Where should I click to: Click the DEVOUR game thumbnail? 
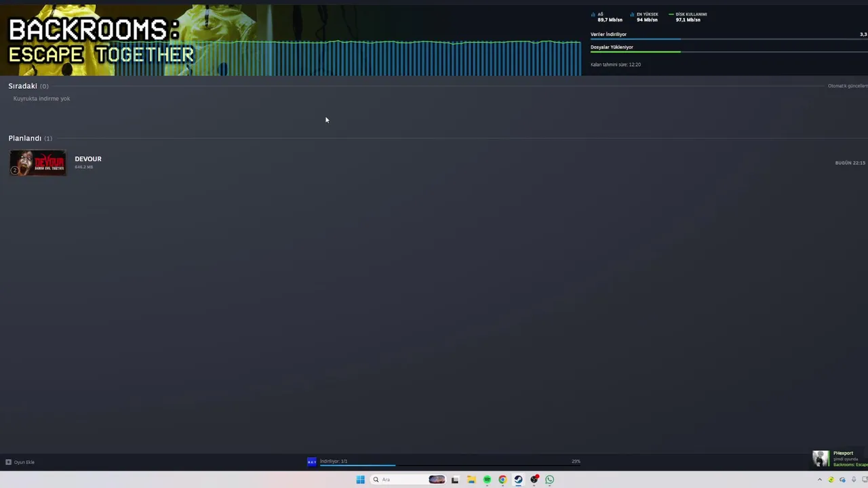click(38, 163)
